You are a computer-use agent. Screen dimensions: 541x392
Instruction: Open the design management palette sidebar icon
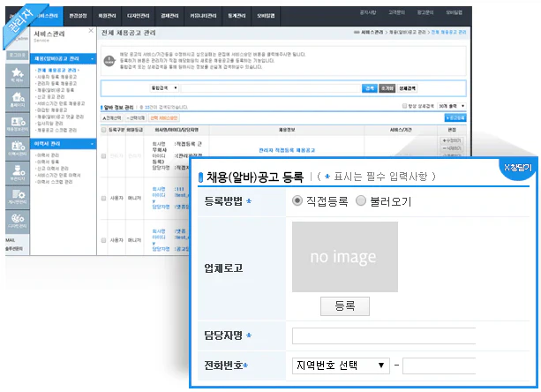18,222
